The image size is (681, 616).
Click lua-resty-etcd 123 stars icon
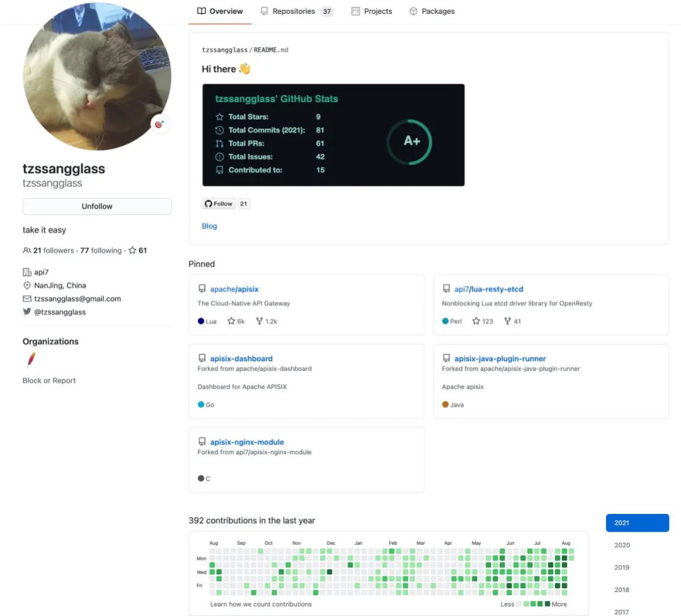coord(476,321)
